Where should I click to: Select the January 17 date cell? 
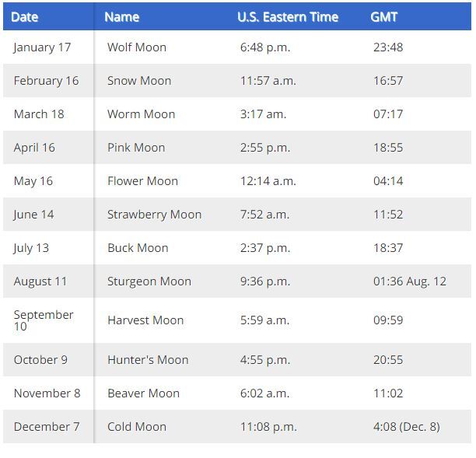[x=42, y=47]
